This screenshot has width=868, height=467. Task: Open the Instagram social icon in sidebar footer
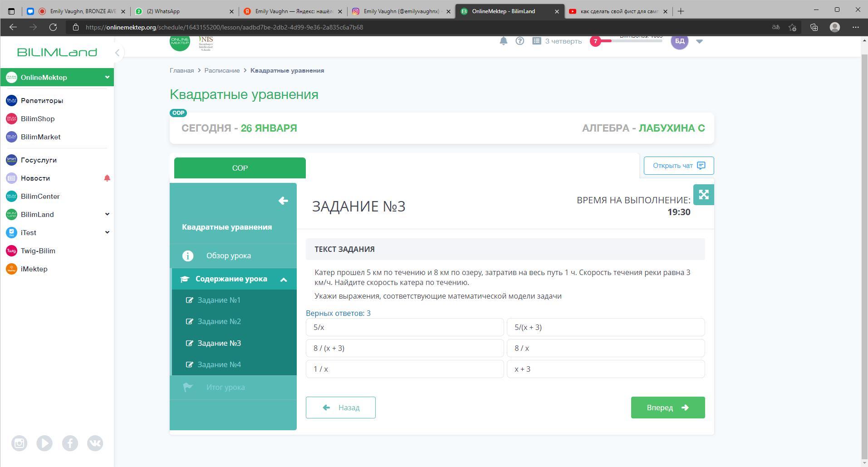[19, 443]
